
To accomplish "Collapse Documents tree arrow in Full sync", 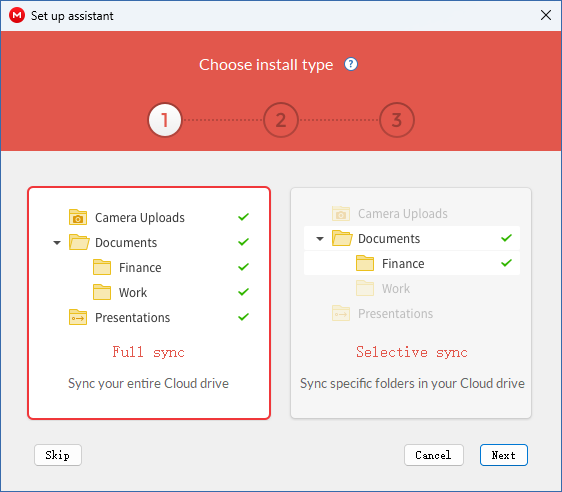I will [57, 243].
